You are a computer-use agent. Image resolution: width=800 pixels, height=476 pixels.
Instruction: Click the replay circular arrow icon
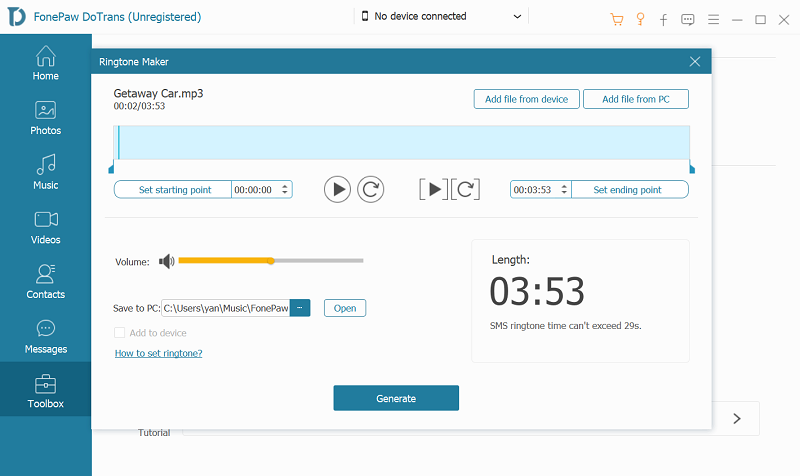click(371, 189)
